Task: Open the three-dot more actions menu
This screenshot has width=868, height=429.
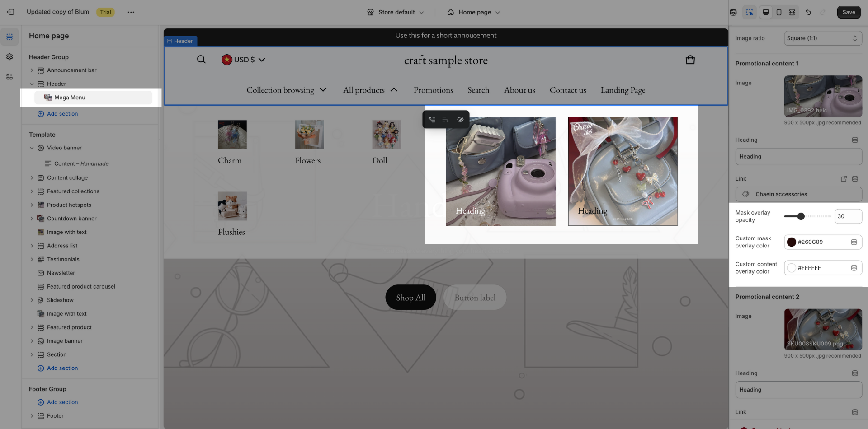Action: point(131,12)
